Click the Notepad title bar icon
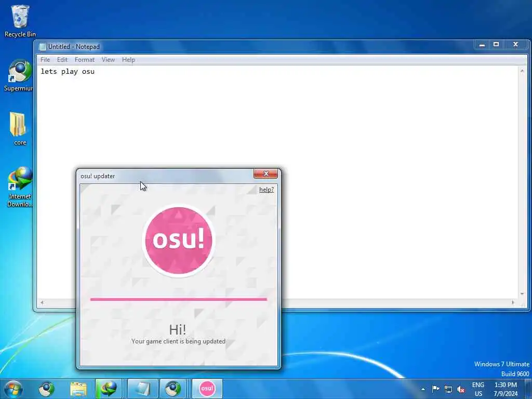The width and height of the screenshot is (532, 399). [x=42, y=47]
